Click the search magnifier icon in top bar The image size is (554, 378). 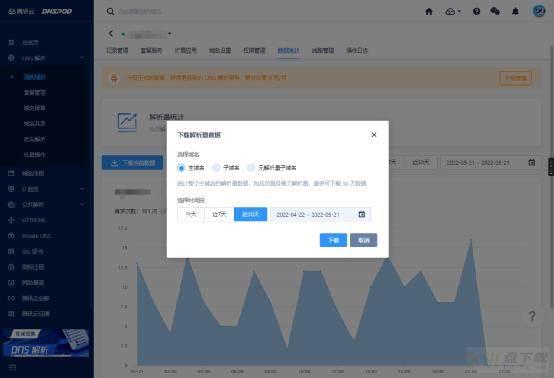[x=110, y=12]
